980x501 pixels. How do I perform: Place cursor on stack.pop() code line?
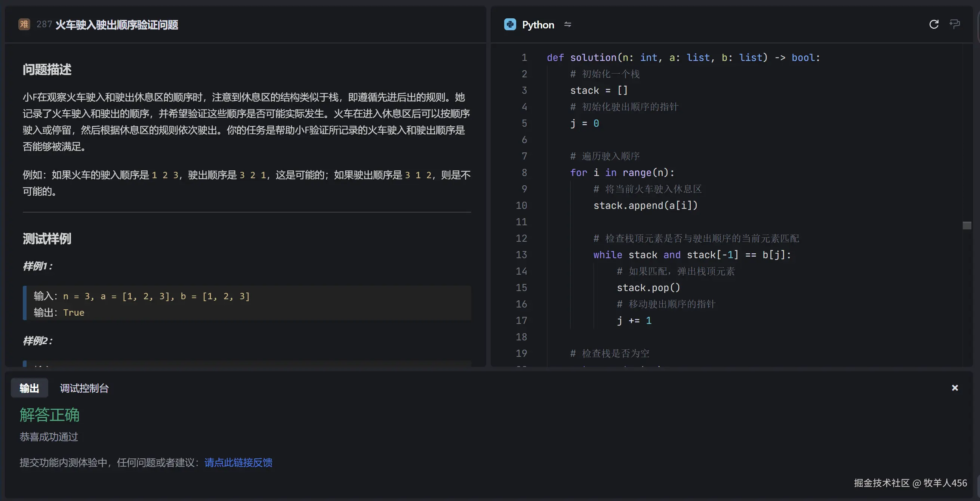(648, 288)
